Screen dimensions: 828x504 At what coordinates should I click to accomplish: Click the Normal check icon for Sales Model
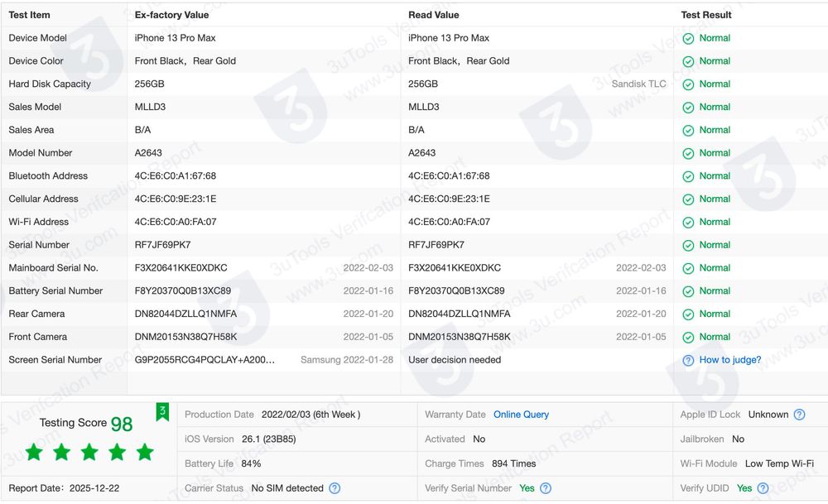[688, 108]
